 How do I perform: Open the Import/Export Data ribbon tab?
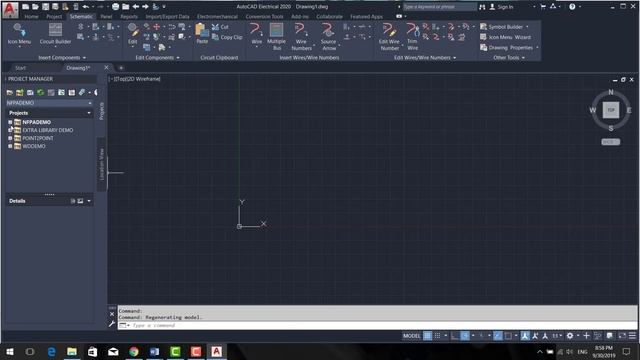point(167,17)
